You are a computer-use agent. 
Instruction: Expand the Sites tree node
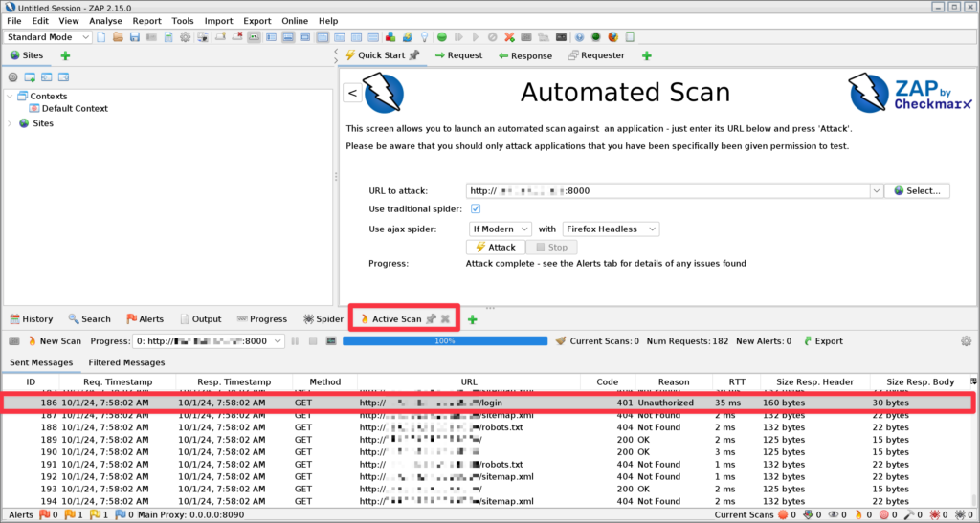pos(10,123)
